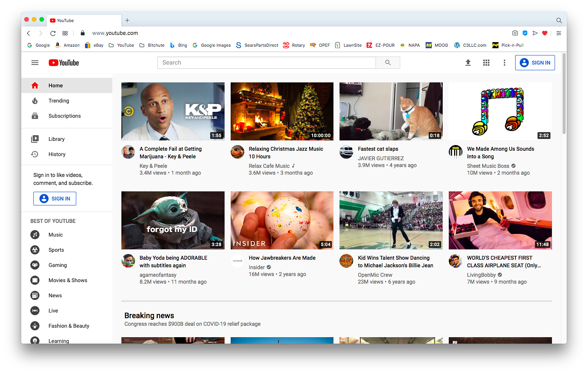
Task: Open a new browser tab
Action: pyautogui.click(x=127, y=21)
